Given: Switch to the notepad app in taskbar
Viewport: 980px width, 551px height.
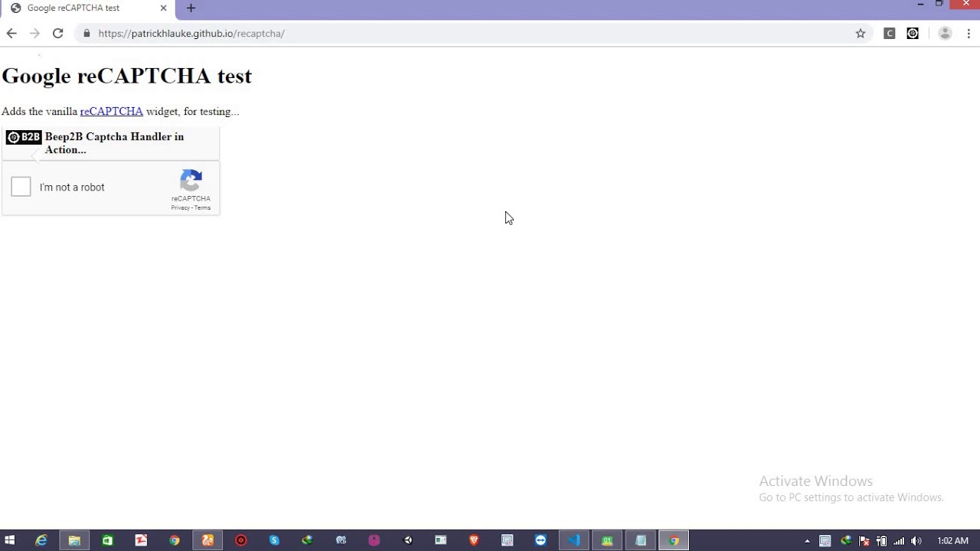Looking at the screenshot, I should 641,540.
